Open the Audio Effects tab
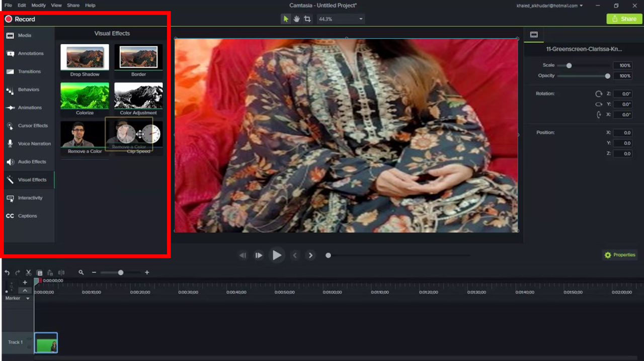The height and width of the screenshot is (361, 644). coord(29,162)
